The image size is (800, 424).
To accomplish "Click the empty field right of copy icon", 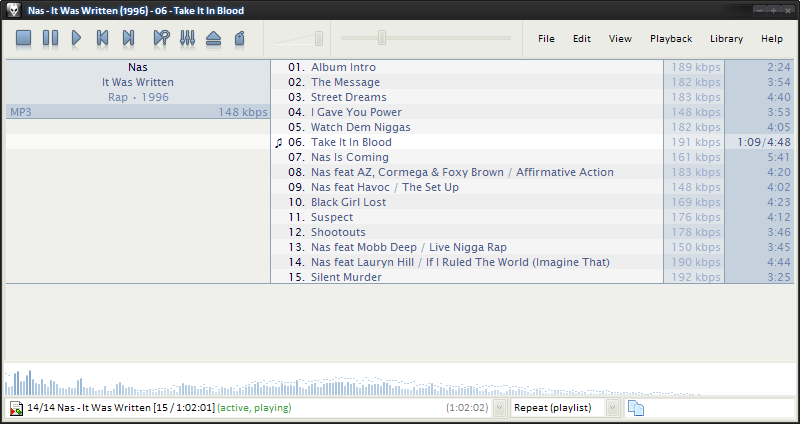I will point(720,408).
